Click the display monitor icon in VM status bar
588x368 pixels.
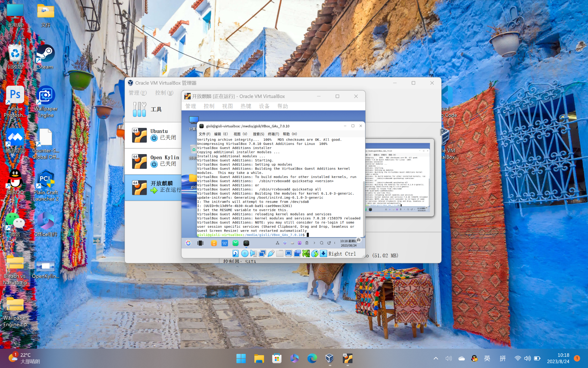pyautogui.click(x=289, y=253)
